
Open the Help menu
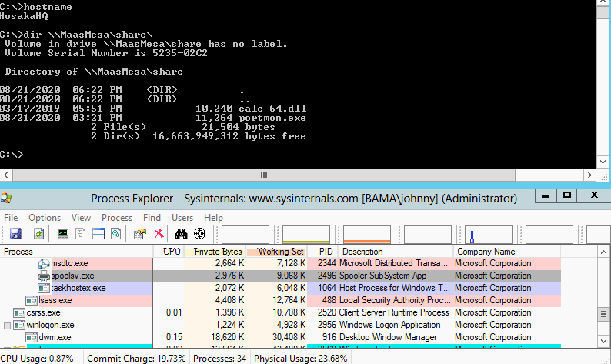pos(213,218)
